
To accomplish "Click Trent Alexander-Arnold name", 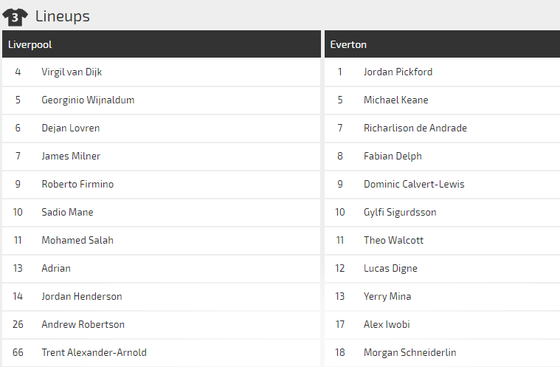I will coord(94,353).
